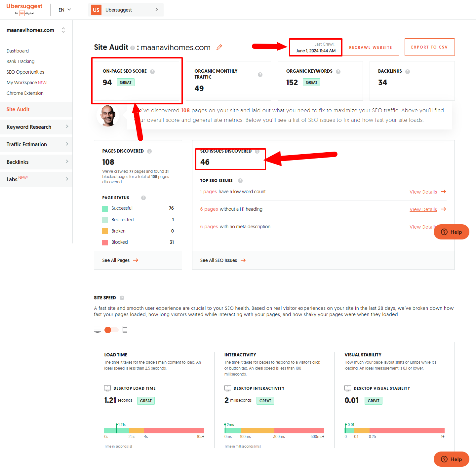View Details for pages without H1 heading
Screen dimensions: 476x472
pyautogui.click(x=423, y=209)
